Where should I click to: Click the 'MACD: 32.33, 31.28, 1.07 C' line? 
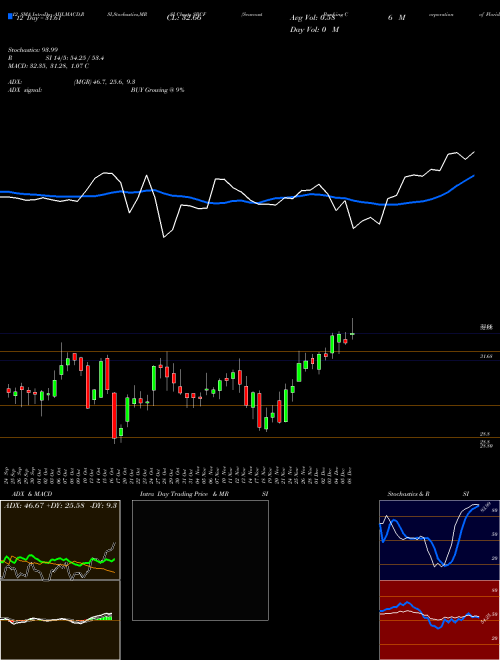pyautogui.click(x=48, y=66)
